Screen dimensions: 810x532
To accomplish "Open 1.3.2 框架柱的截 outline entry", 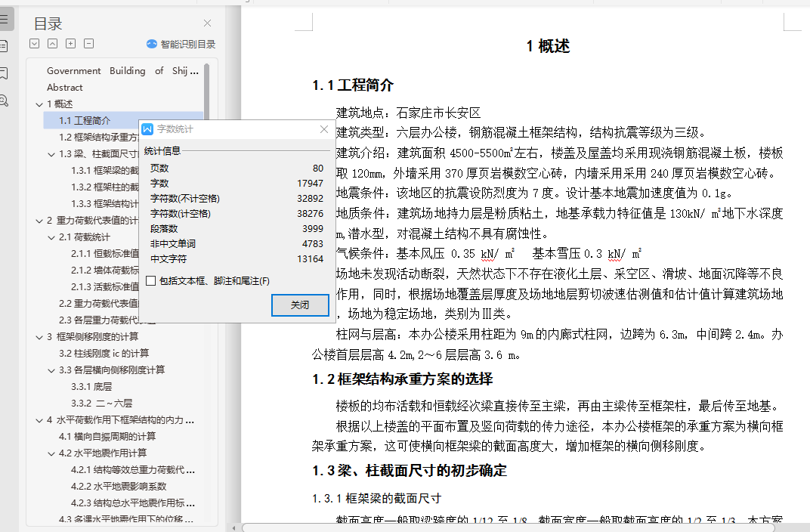I will [105, 187].
